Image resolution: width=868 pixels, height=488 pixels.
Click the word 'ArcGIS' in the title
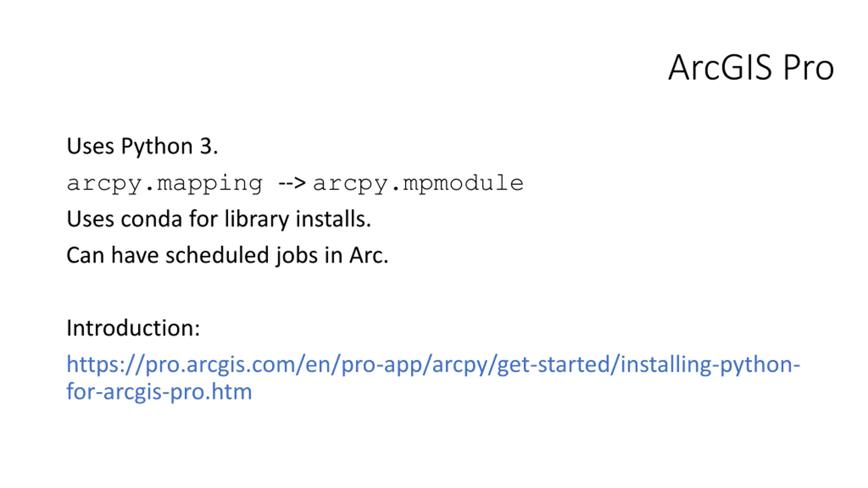(720, 68)
